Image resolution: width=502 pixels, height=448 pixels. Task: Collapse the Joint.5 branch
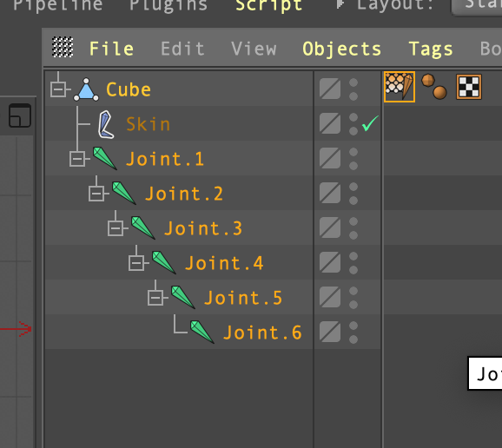coord(155,298)
